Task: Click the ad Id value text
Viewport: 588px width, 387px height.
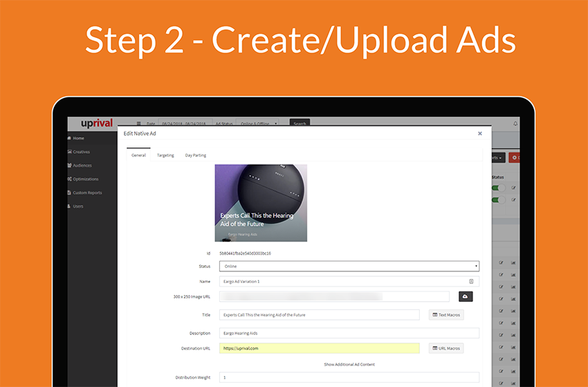Action: click(x=246, y=253)
